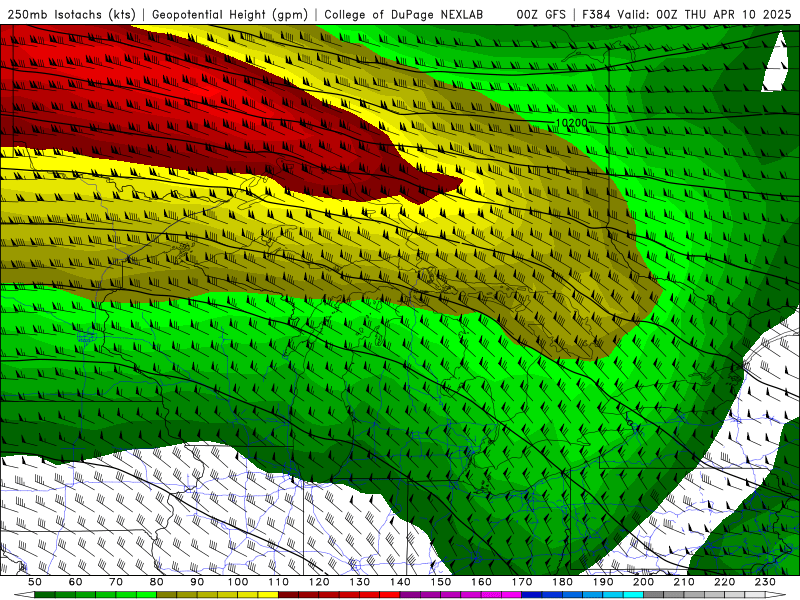The width and height of the screenshot is (800, 600).
Task: Click the '170' value on the color scale
Action: [x=522, y=582]
